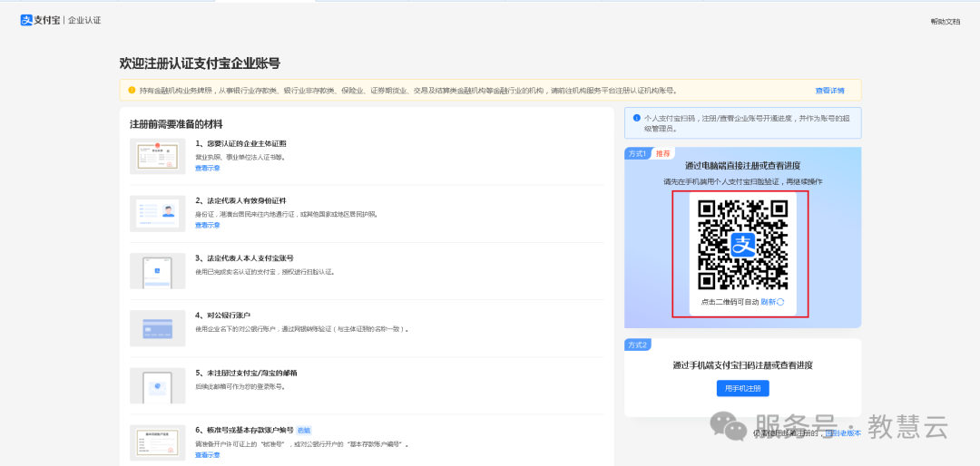Open 查看示意 under business entity license item
The image size is (980, 466).
[207, 168]
